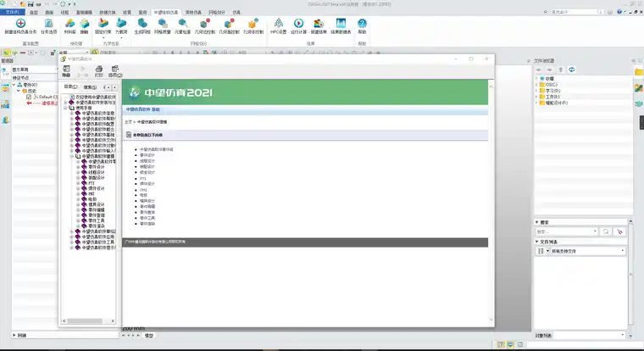Image resolution: width=644 pixels, height=351 pixels.
Task: Click the search magnifier button in file browser
Action: (606, 231)
